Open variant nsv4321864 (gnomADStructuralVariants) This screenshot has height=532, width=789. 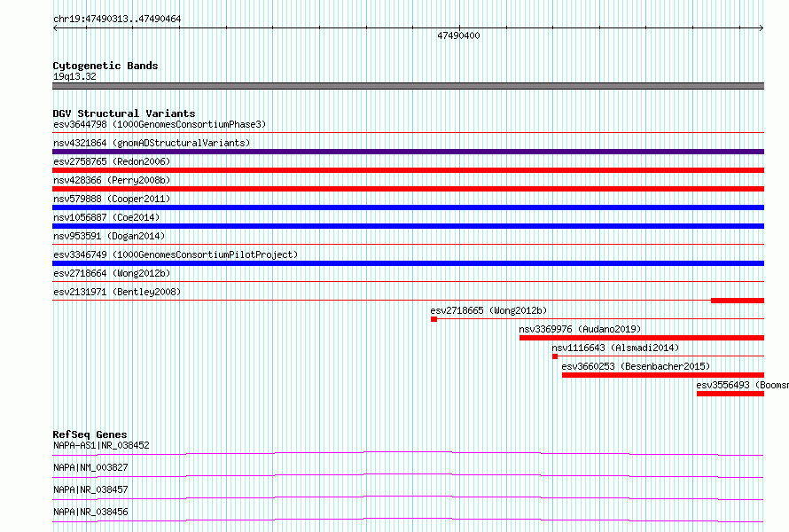point(152,143)
